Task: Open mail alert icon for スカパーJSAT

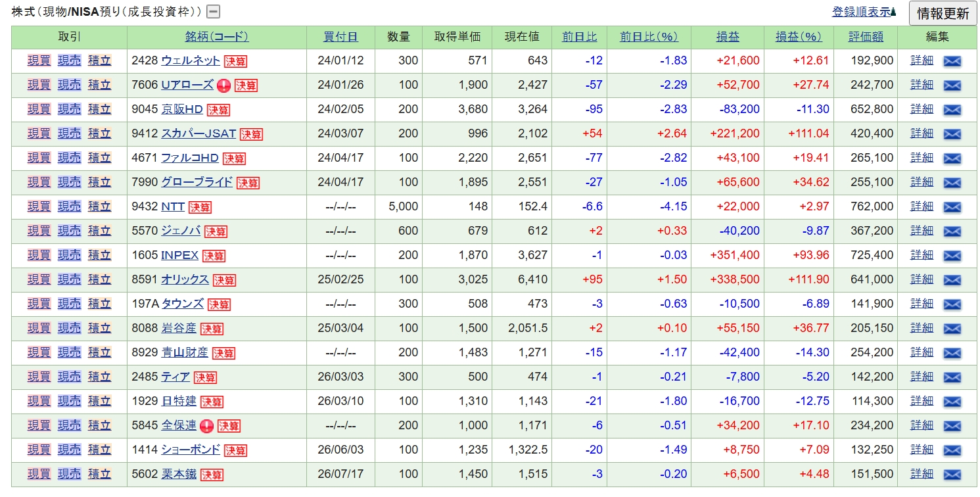Action: coord(952,134)
